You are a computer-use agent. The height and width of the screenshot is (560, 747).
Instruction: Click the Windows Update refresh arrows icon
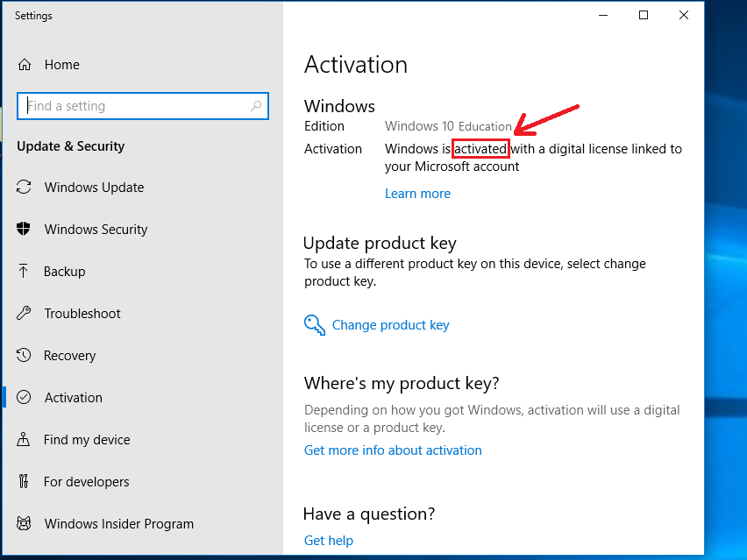pos(24,187)
